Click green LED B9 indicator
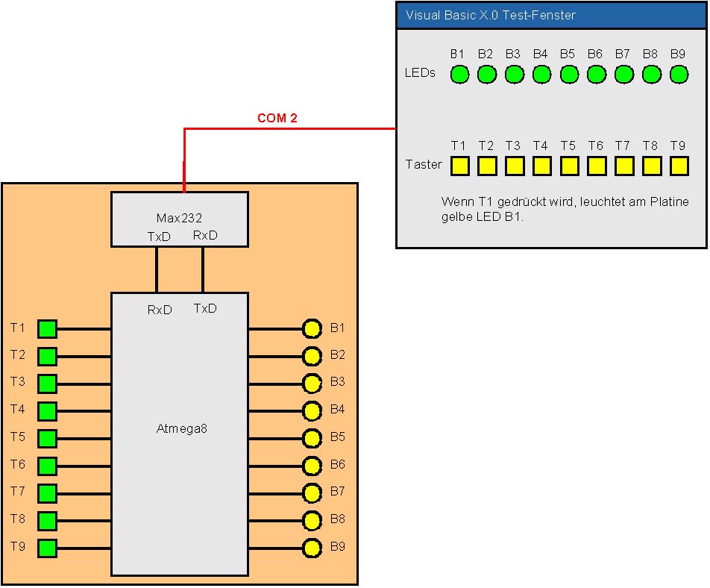Viewport: 710px width, 588px height. click(x=679, y=75)
